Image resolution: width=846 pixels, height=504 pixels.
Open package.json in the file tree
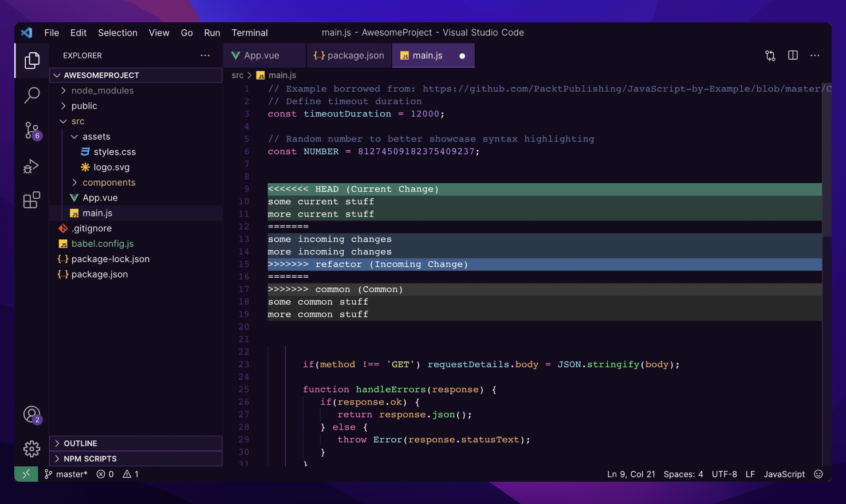tap(136, 274)
